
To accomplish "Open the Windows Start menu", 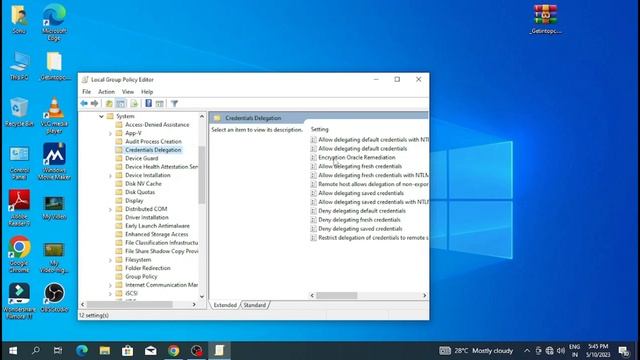I will pos(13,351).
